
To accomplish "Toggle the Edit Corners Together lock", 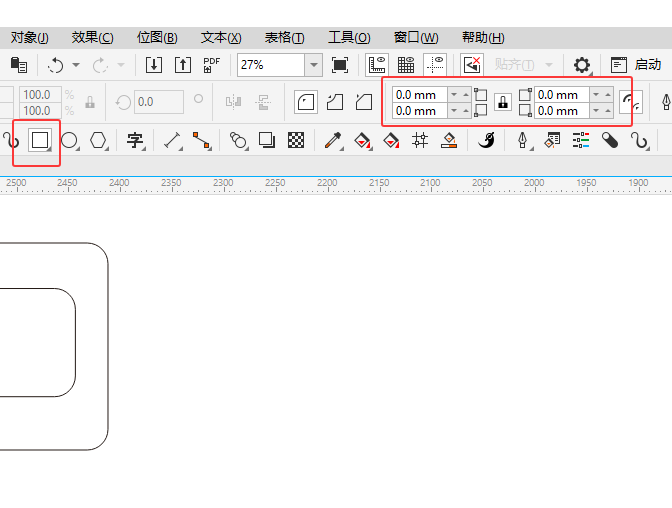I will point(503,102).
